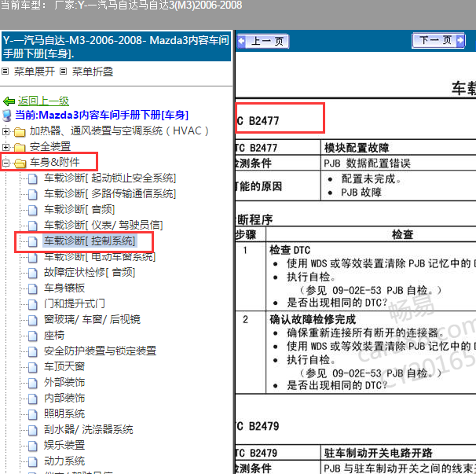Click page icon beside 刮水器/洗涤器系统
The height and width of the screenshot is (474, 476).
[33, 431]
